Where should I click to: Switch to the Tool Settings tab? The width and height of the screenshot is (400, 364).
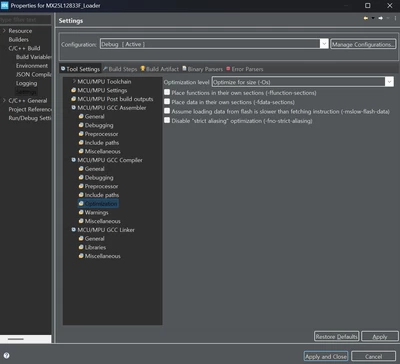point(80,69)
